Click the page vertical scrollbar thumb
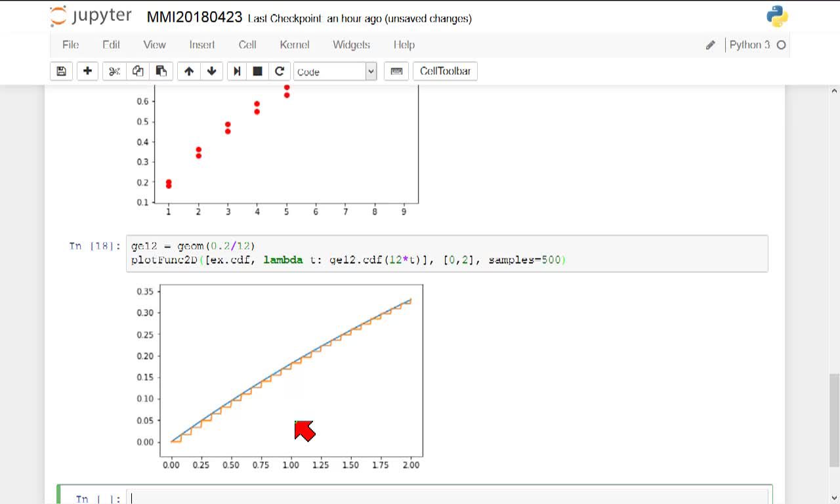 [x=834, y=420]
